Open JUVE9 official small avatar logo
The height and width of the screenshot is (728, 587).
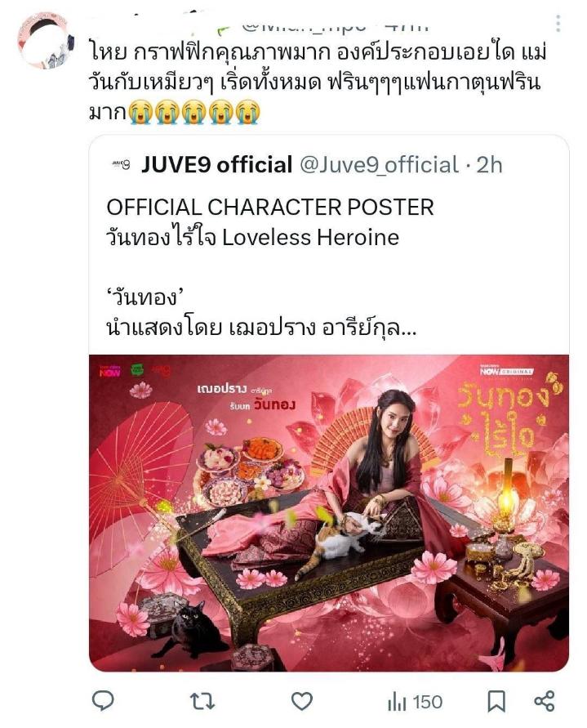click(122, 164)
